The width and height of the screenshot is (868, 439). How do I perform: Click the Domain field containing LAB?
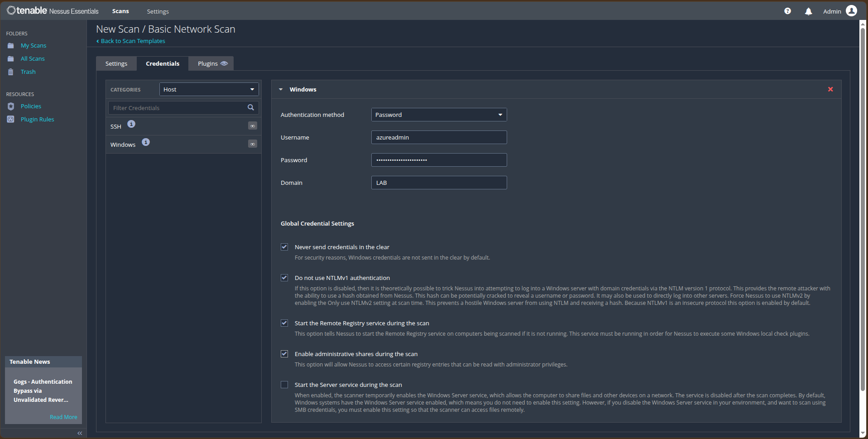tap(439, 183)
